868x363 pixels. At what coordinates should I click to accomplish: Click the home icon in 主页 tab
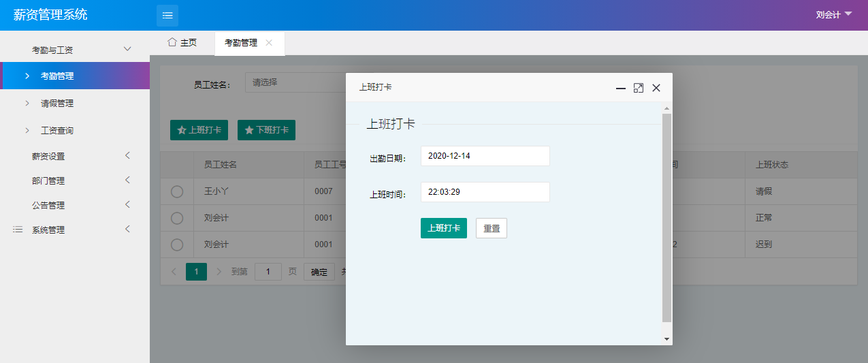coord(172,42)
